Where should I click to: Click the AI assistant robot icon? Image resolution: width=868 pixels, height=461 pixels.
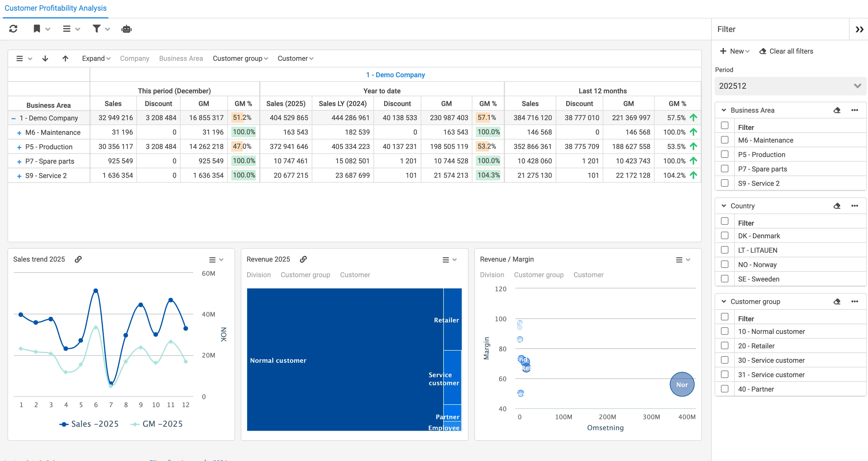click(x=126, y=29)
